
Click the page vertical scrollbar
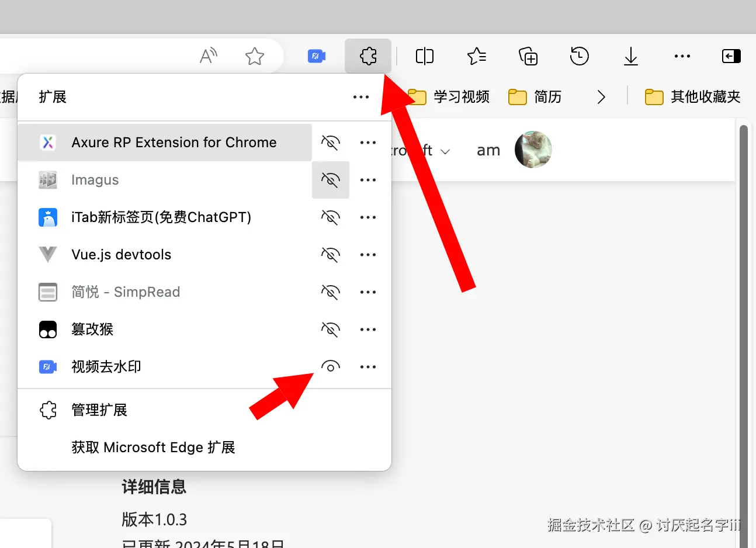click(744, 336)
